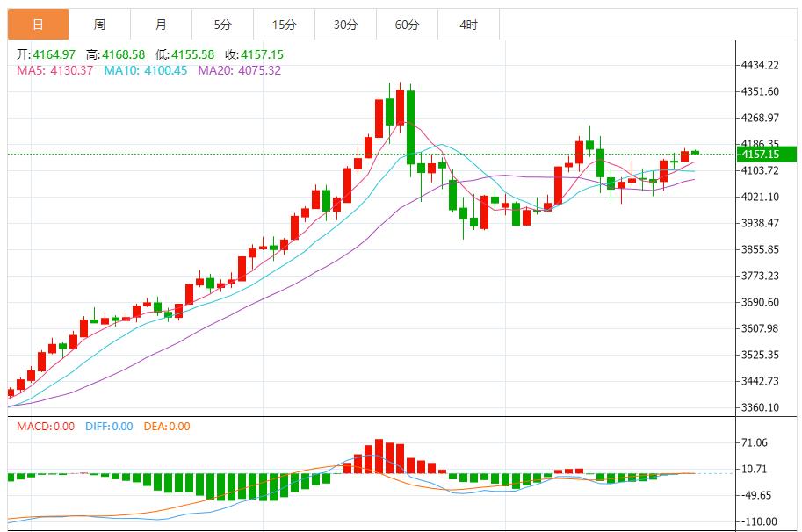Click the tallest red MACD histogram bar
This screenshot has height=532, width=802.
(379, 457)
